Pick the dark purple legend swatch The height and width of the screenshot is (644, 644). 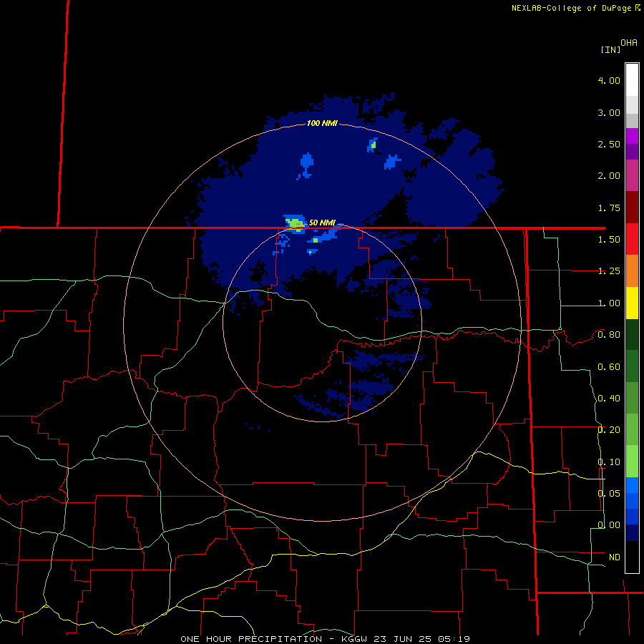(x=632, y=152)
